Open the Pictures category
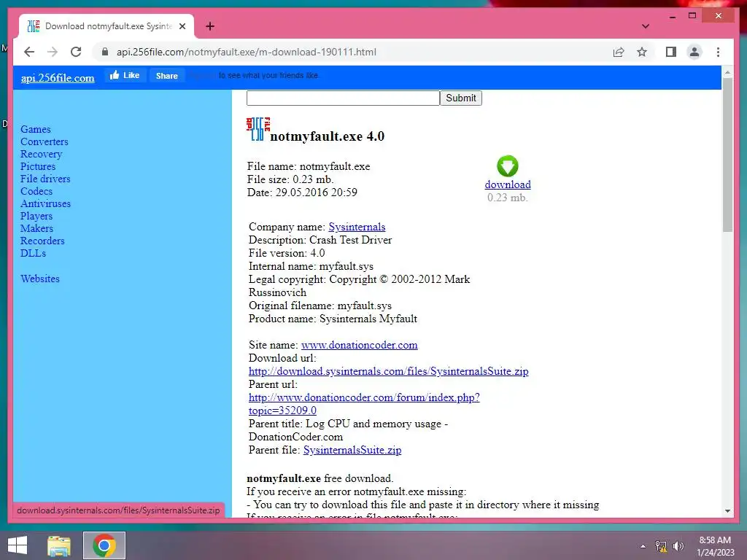The image size is (747, 560). coord(38,167)
